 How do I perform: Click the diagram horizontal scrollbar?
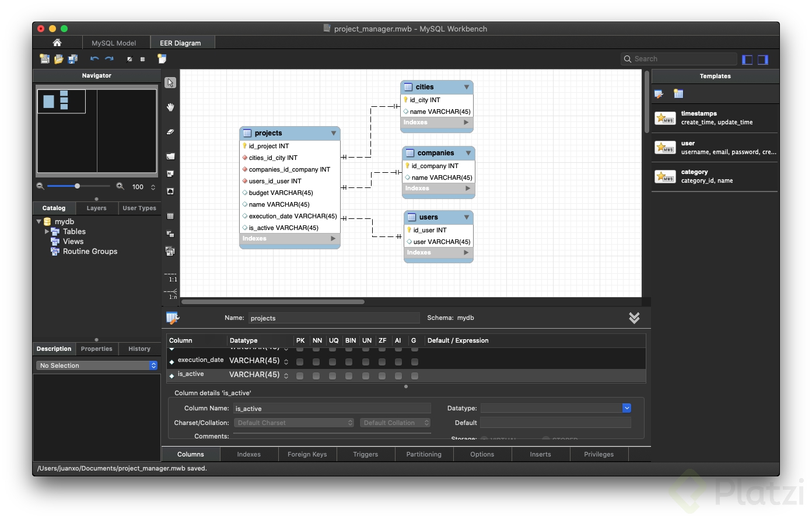tap(272, 302)
